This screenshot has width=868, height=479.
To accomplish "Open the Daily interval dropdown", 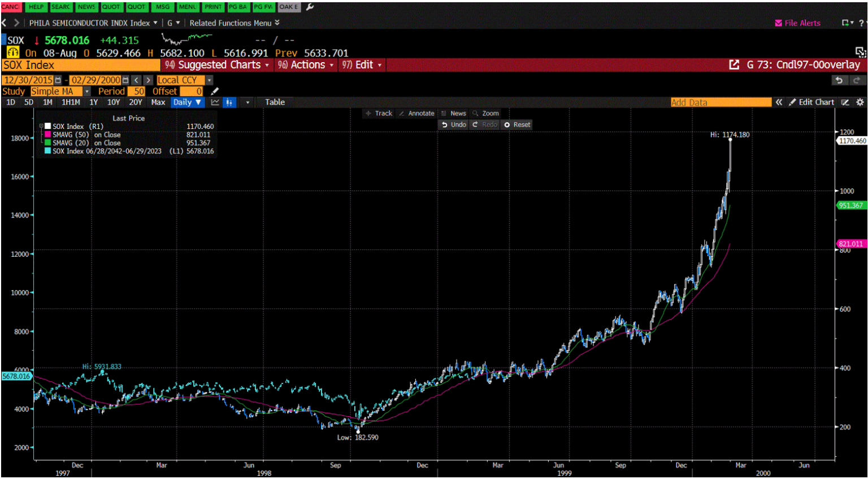I will 187,102.
